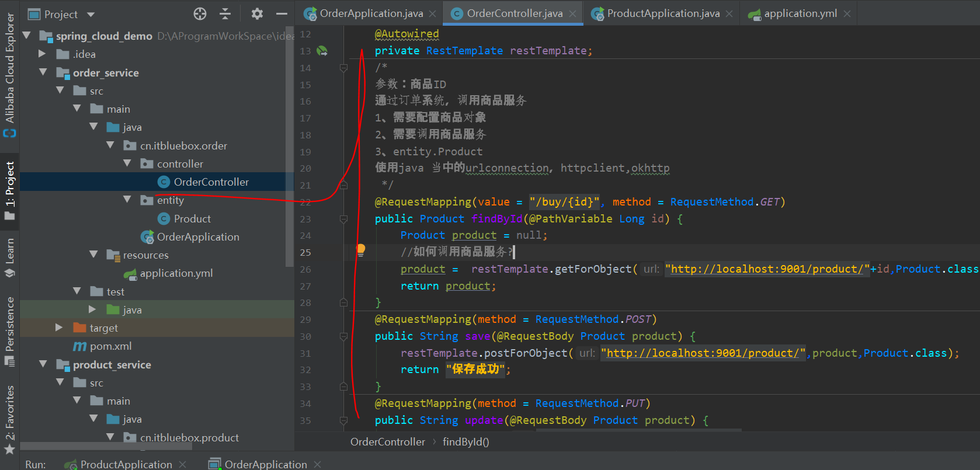
Task: Open the Project view dropdown
Action: point(91,14)
